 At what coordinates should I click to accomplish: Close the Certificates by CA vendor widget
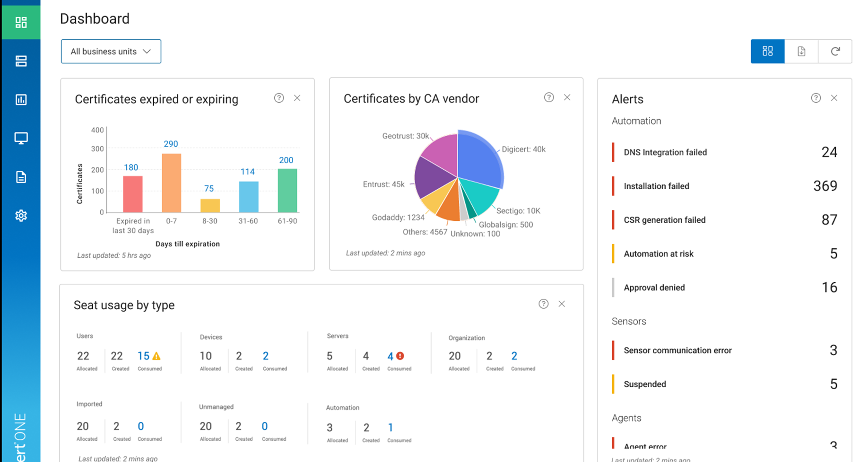[567, 97]
